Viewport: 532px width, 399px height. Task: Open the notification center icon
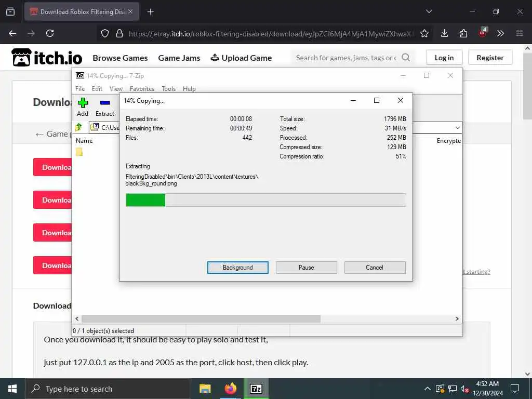(515, 389)
